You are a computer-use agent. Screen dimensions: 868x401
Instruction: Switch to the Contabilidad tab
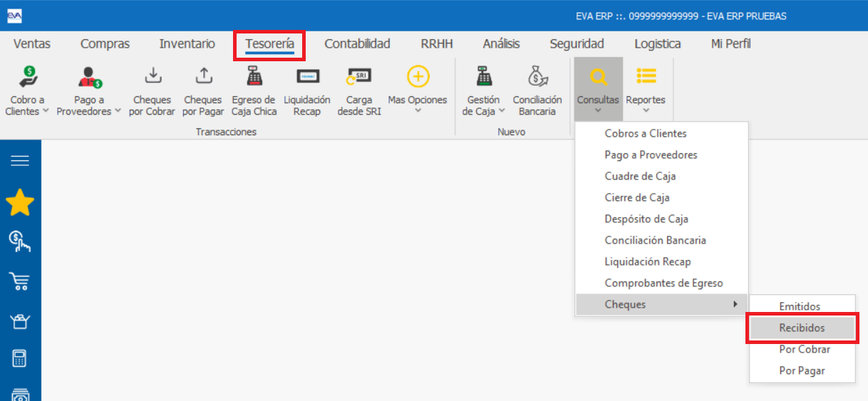357,44
